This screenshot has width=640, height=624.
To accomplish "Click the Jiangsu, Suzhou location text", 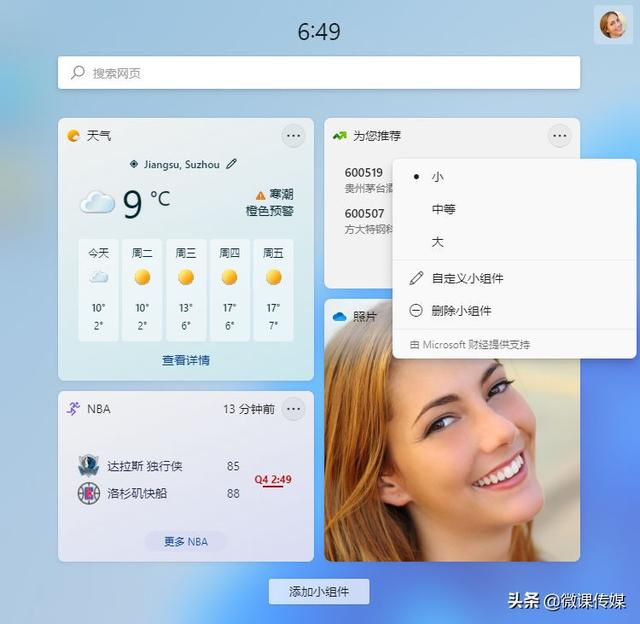I will (x=182, y=164).
